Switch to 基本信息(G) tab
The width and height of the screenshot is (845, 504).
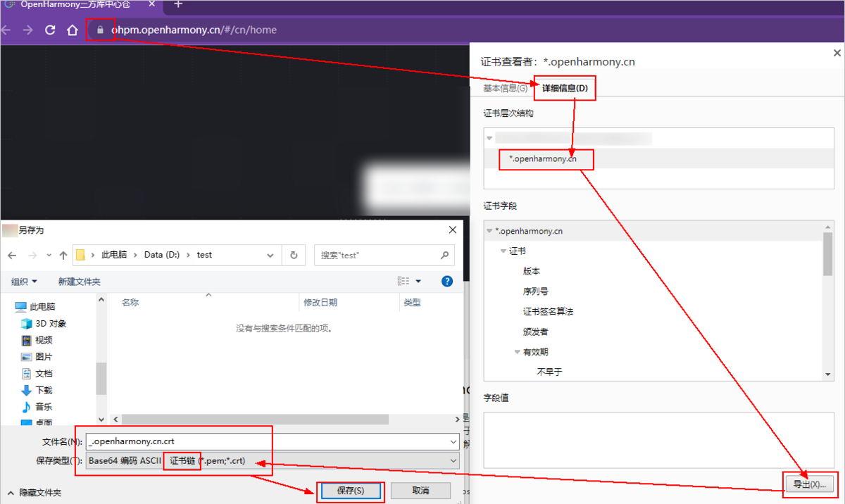tap(504, 88)
